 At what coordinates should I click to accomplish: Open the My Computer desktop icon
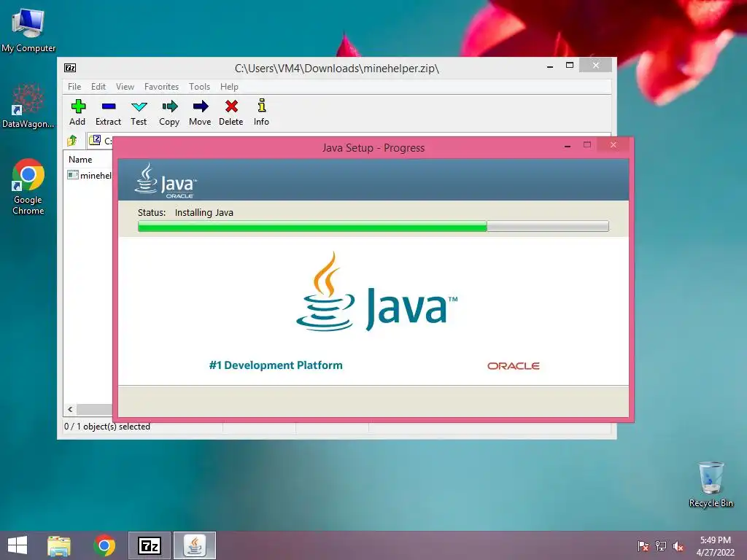(28, 30)
